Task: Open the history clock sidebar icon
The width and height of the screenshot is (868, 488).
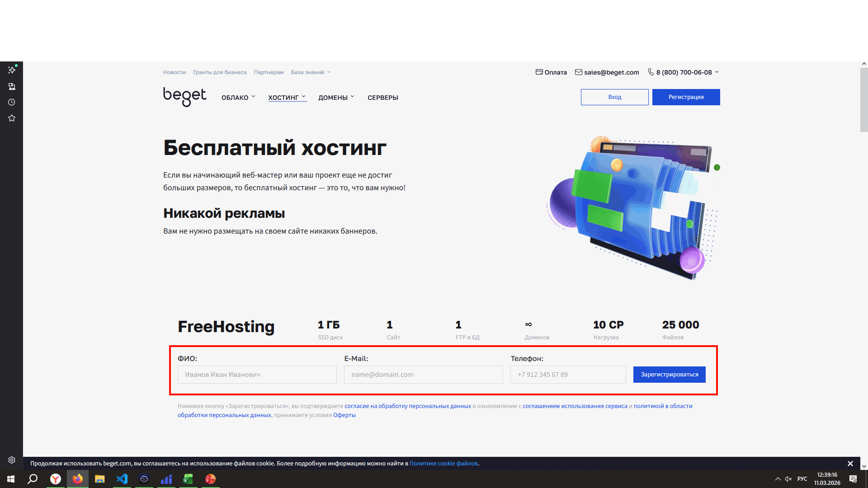Action: (12, 102)
